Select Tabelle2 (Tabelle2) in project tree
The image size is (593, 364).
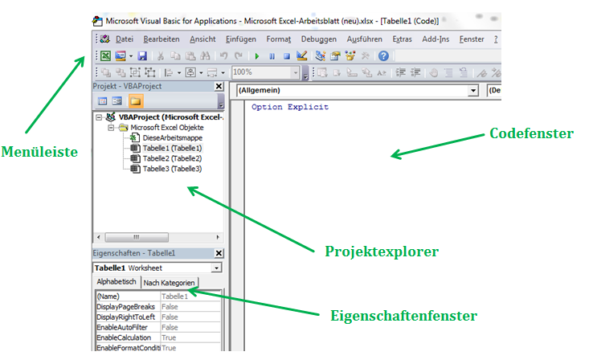coord(172,158)
